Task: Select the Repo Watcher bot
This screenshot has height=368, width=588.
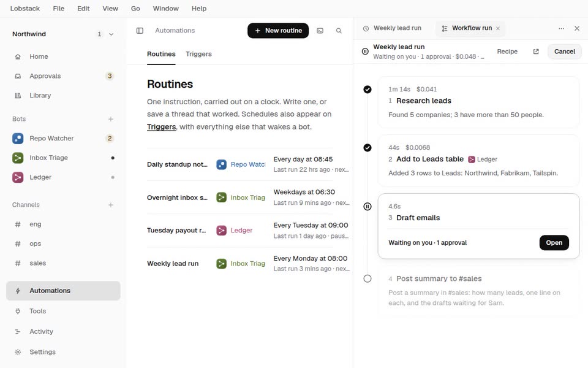Action: [x=63, y=138]
